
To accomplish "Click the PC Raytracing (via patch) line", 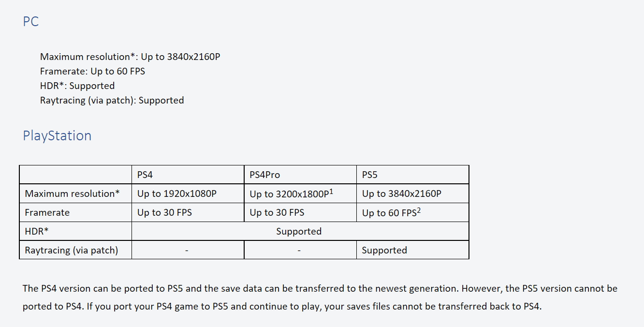I will [x=112, y=100].
